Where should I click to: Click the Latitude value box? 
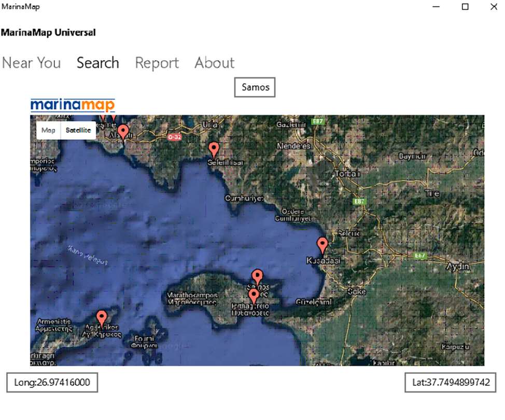pos(450,383)
